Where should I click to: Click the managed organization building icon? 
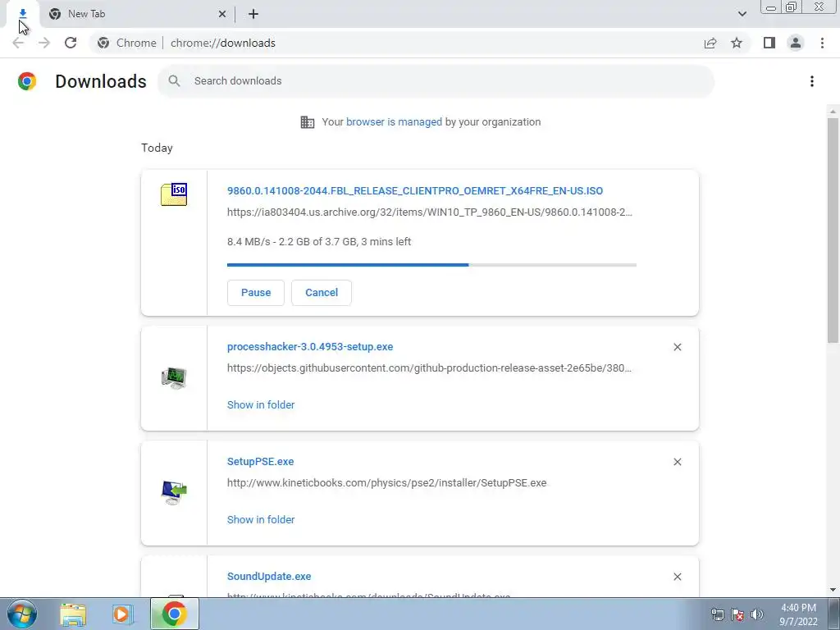click(x=308, y=122)
